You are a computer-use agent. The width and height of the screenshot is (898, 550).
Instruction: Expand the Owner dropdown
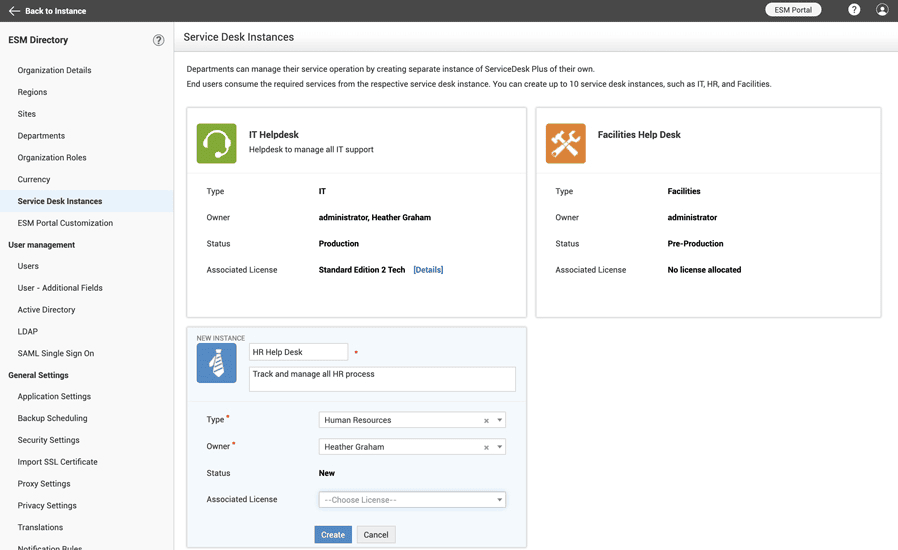500,448
